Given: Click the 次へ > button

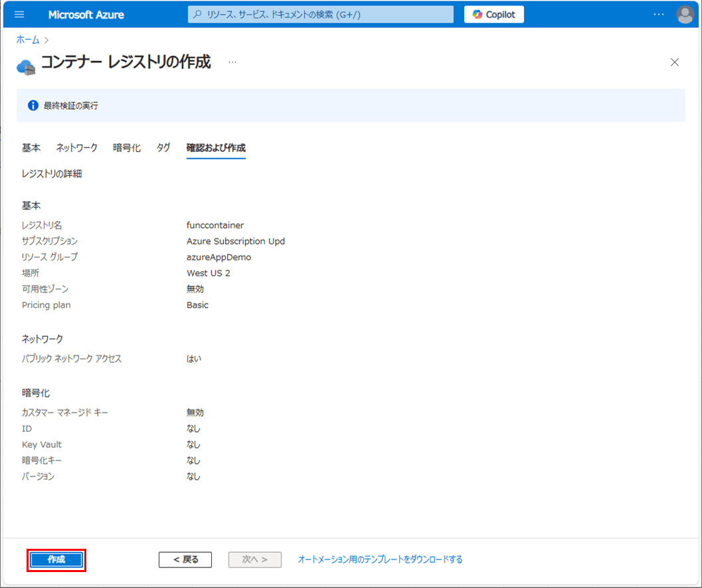Looking at the screenshot, I should tap(255, 559).
